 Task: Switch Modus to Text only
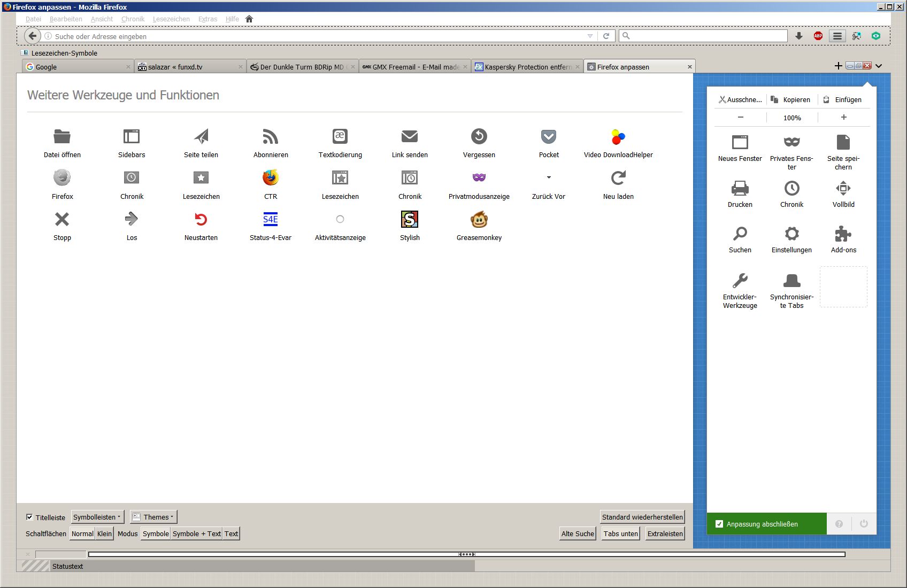pos(231,533)
